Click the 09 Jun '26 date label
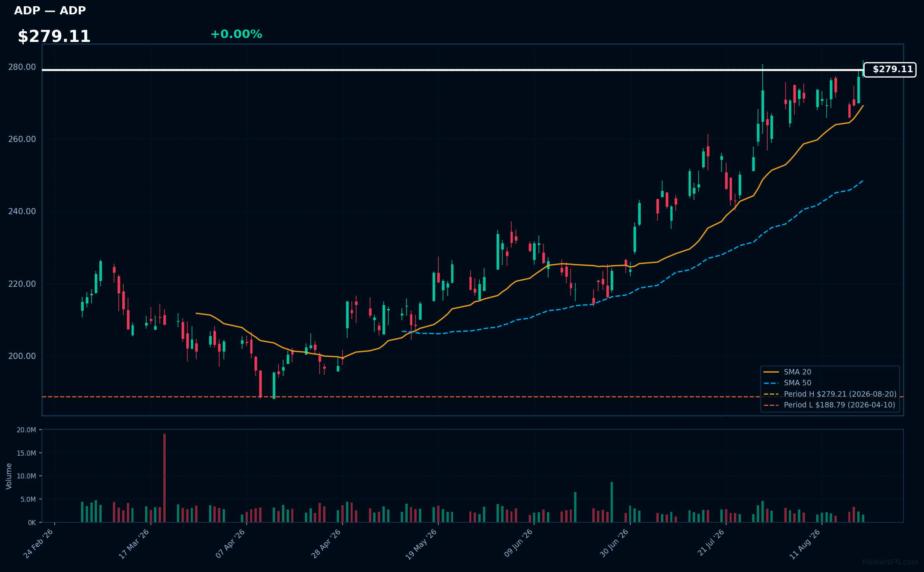The width and height of the screenshot is (924, 572). click(518, 544)
